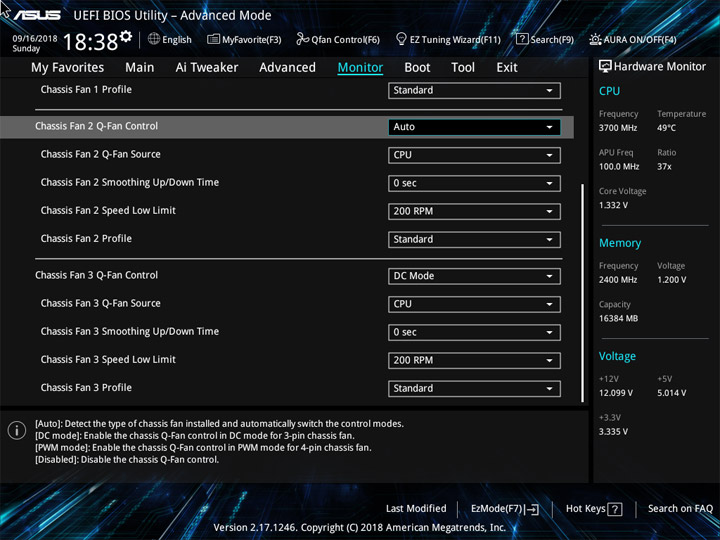Screen dimensions: 720x540
Task: Click the globe language icon
Action: point(154,39)
